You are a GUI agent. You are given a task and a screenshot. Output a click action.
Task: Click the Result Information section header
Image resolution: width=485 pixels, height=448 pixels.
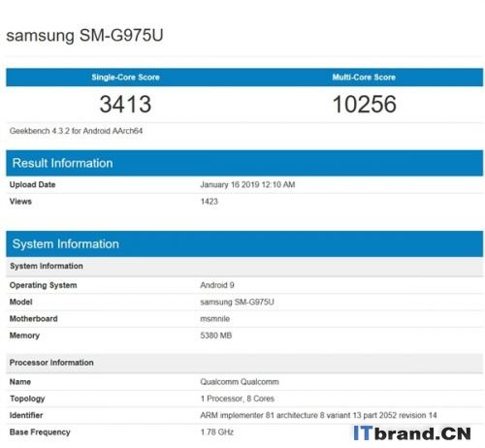point(244,163)
